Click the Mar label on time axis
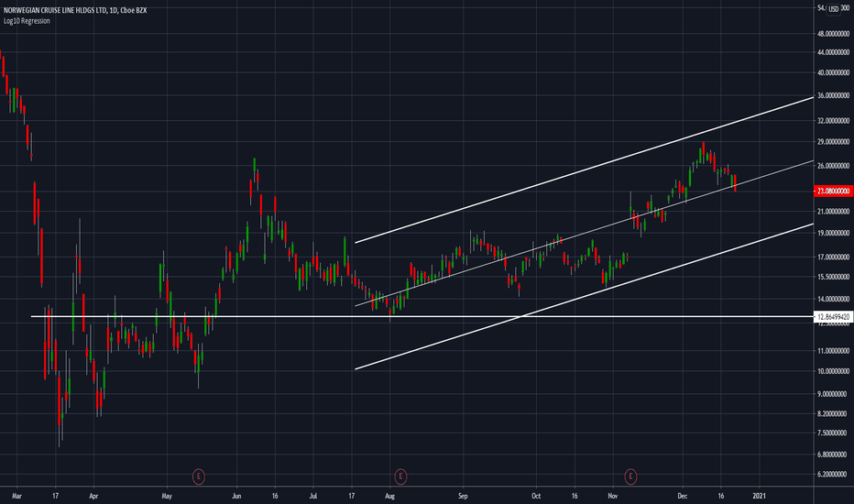The image size is (854, 504). (16, 496)
